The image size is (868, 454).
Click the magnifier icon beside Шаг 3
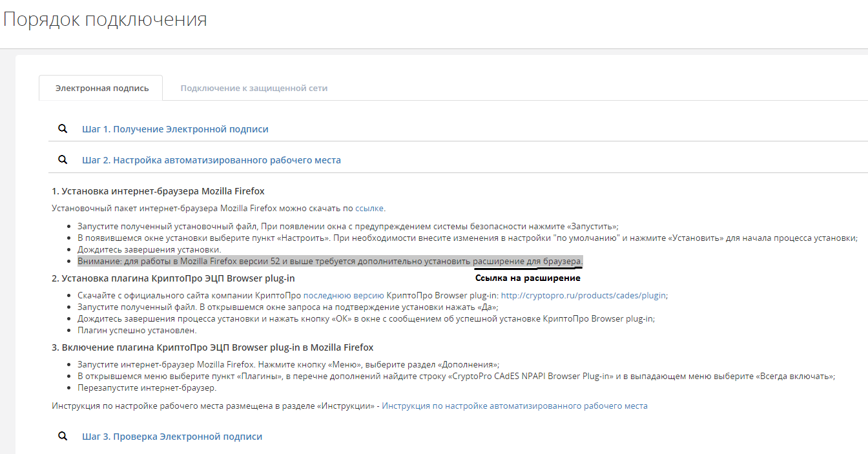(63, 436)
